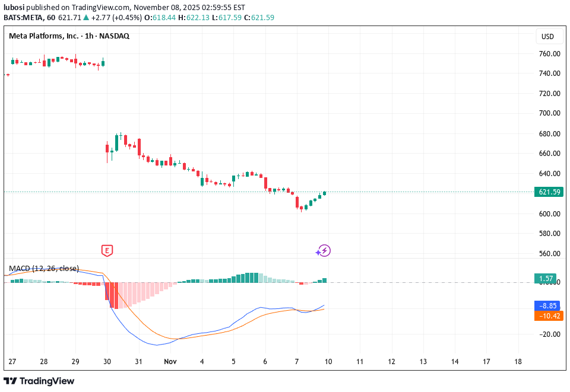
Task: Open the USD currency selector
Action: click(x=547, y=37)
